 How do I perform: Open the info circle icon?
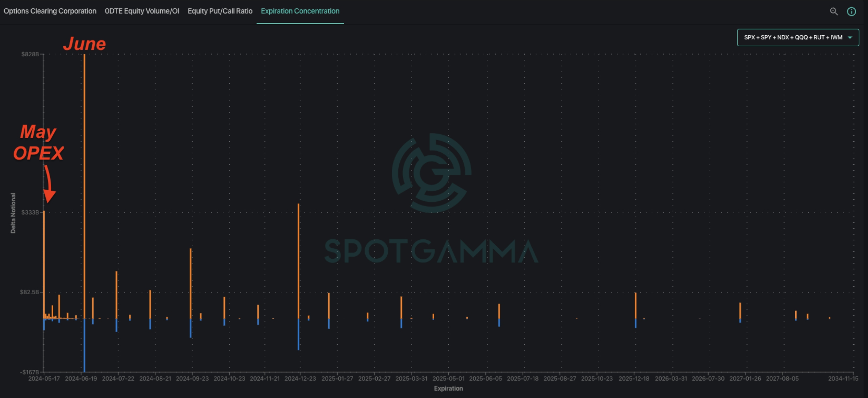pos(851,11)
